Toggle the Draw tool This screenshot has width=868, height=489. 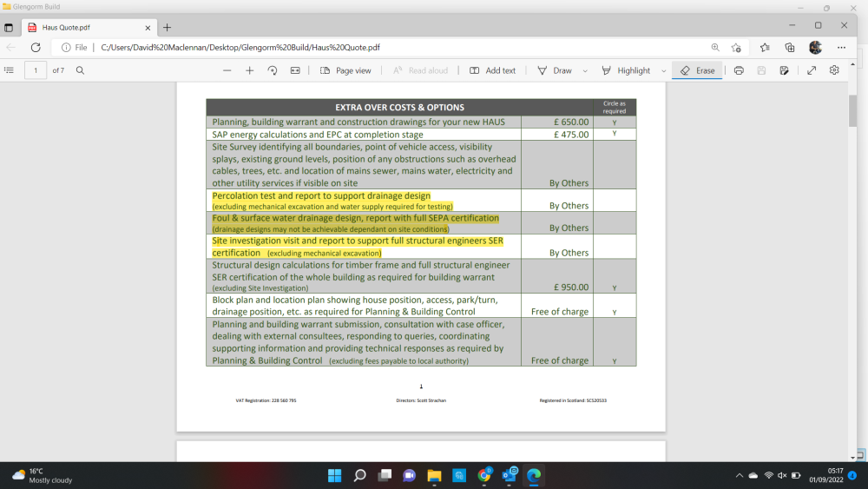pyautogui.click(x=555, y=70)
